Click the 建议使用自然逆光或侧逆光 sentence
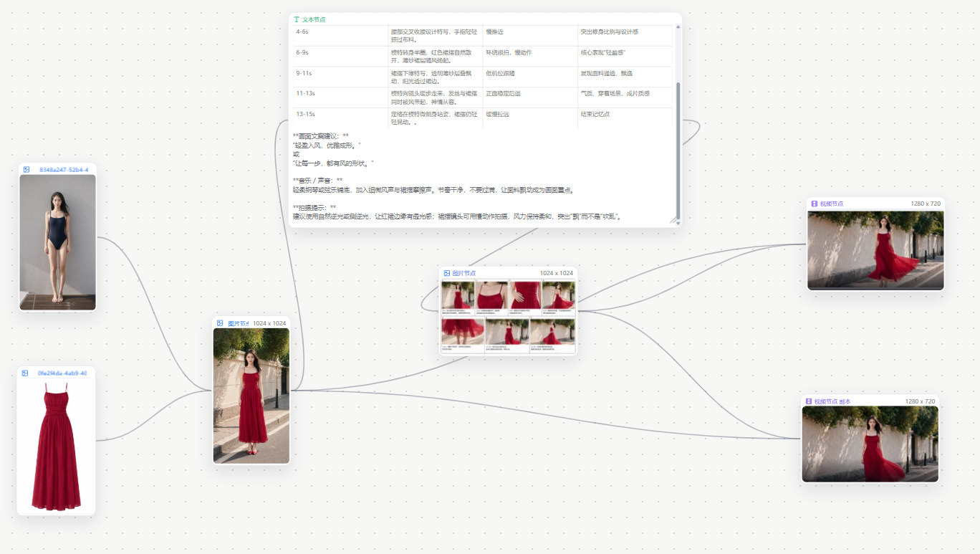The height and width of the screenshot is (554, 980). (x=456, y=216)
